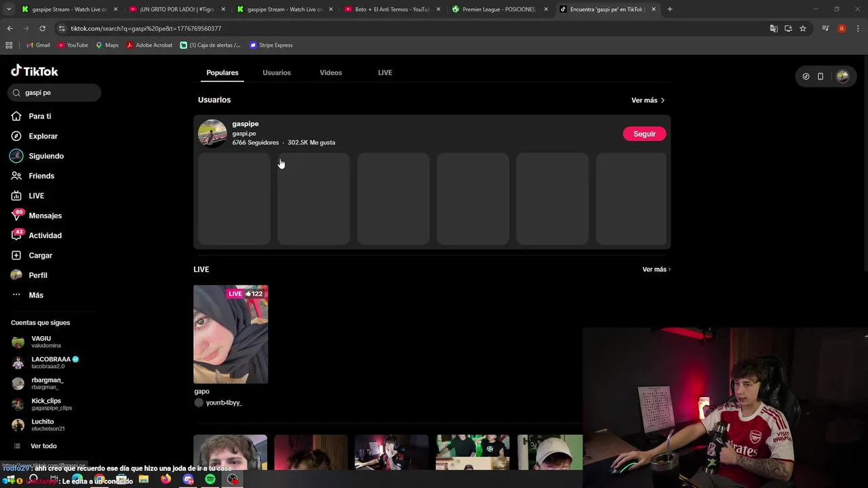Open gaspipe profile picture
Image resolution: width=868 pixels, height=488 pixels.
point(212,134)
